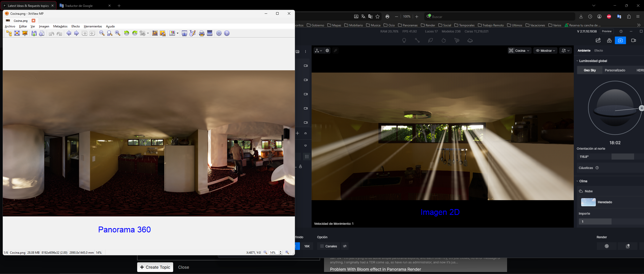The image size is (644, 274).
Task: Open XnView fullscreen view icon
Action: [17, 33]
